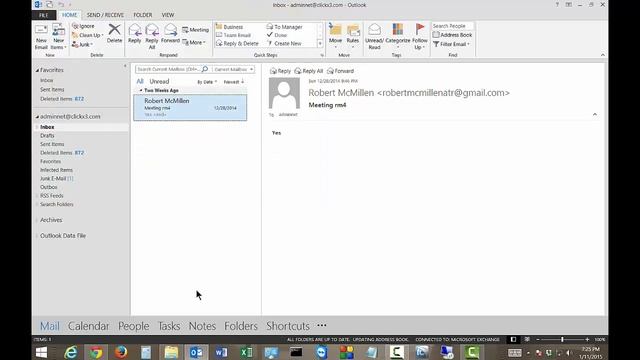The height and width of the screenshot is (360, 640).
Task: Toggle Newest sort order
Action: [x=233, y=82]
